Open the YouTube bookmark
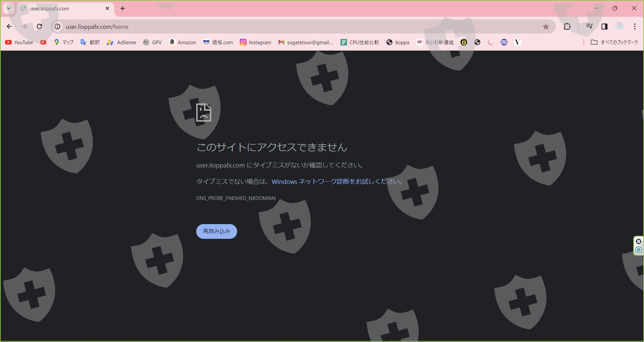 click(19, 42)
